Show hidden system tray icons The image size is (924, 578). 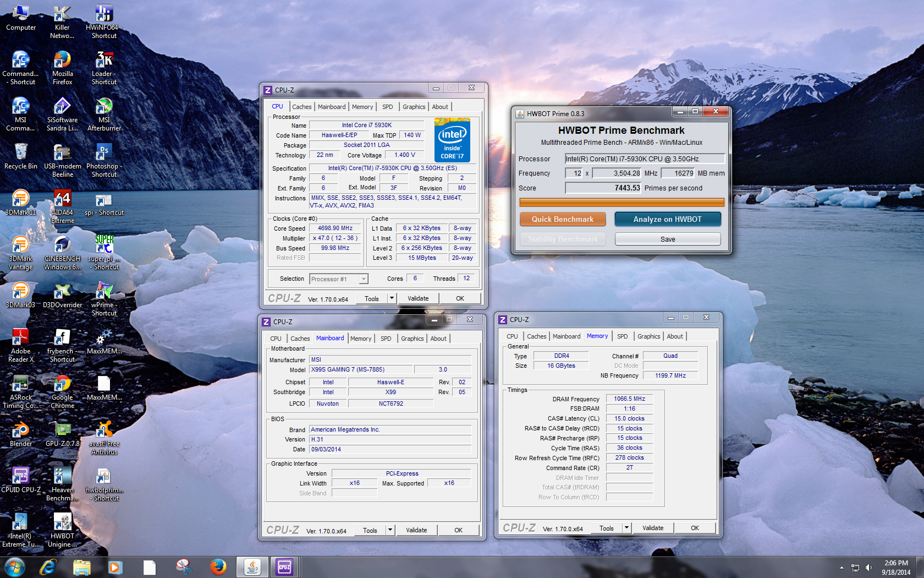[842, 568]
